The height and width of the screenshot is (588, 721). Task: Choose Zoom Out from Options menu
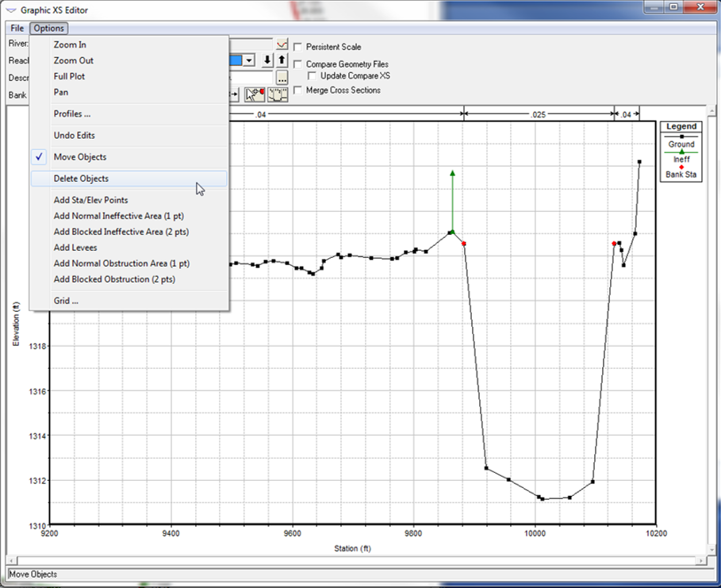tap(129, 60)
